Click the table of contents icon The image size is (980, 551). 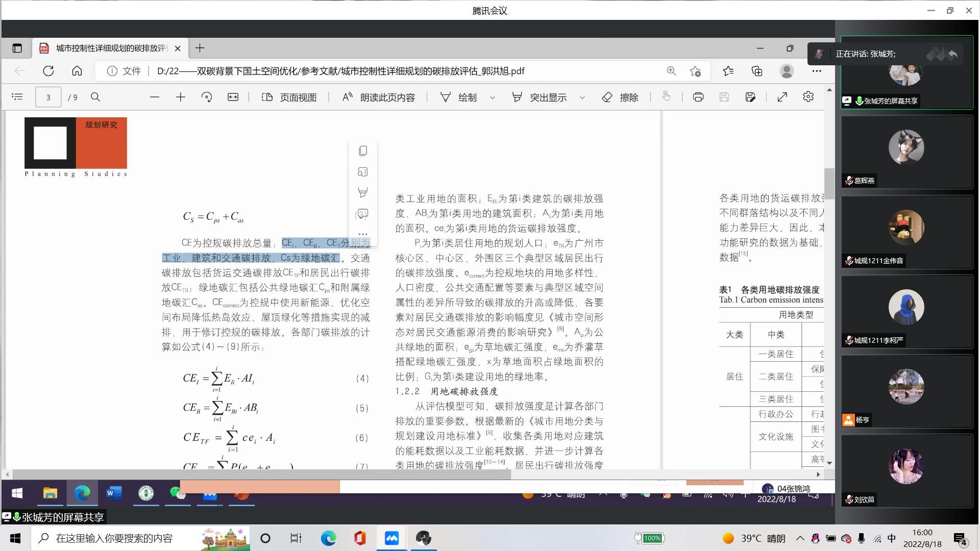click(17, 97)
